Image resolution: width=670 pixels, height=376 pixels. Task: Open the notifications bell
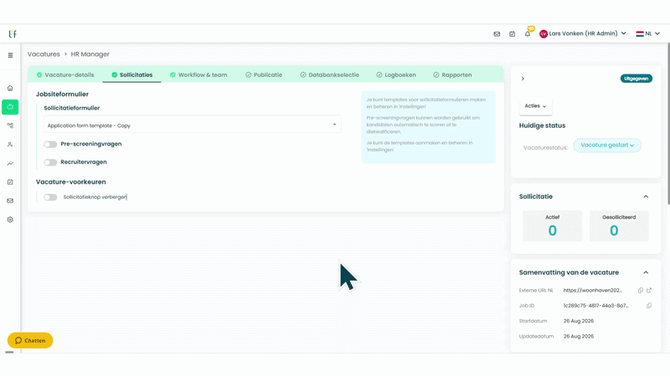tap(528, 34)
